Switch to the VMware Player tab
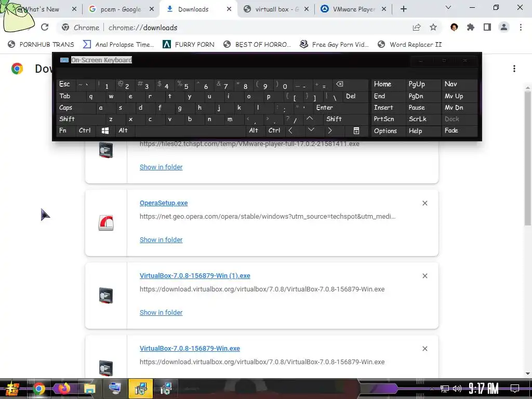The image size is (532, 399). [353, 9]
